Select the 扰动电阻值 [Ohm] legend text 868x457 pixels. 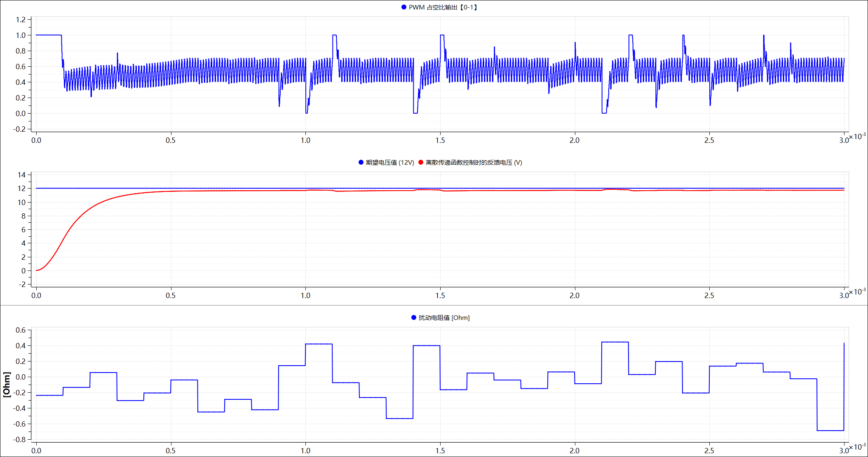click(444, 318)
